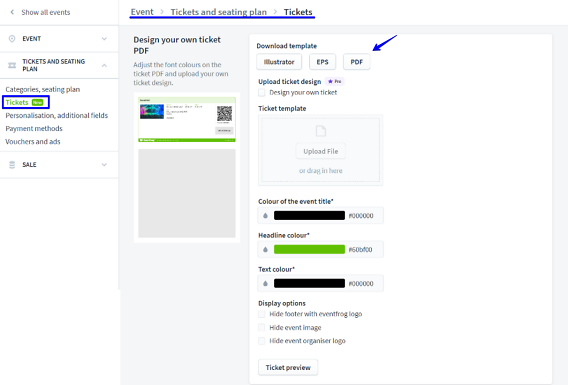Click the droplet icon for Headline colour
The height and width of the screenshot is (385, 568).
pos(265,250)
